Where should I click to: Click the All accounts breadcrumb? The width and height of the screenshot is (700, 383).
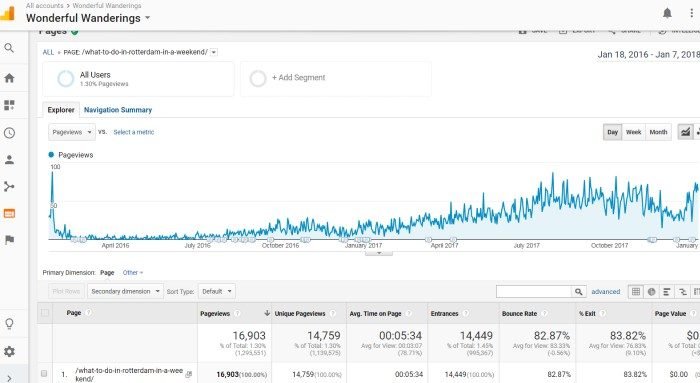click(x=44, y=5)
